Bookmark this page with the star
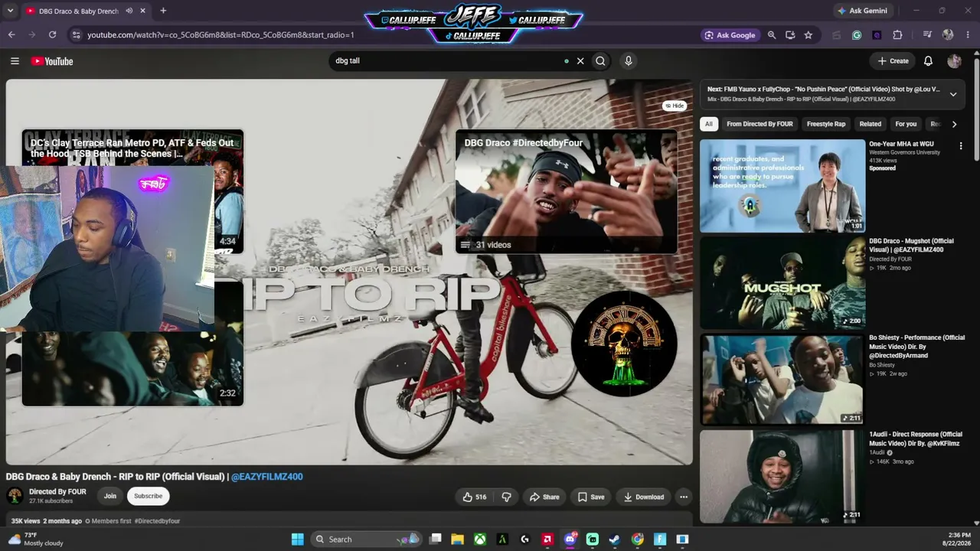Image resolution: width=980 pixels, height=551 pixels. pos(808,34)
